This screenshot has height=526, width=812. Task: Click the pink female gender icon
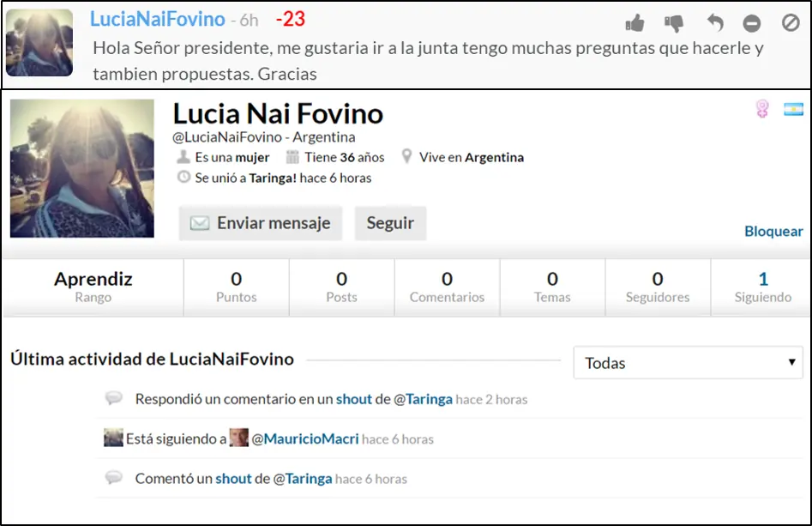[x=761, y=109]
